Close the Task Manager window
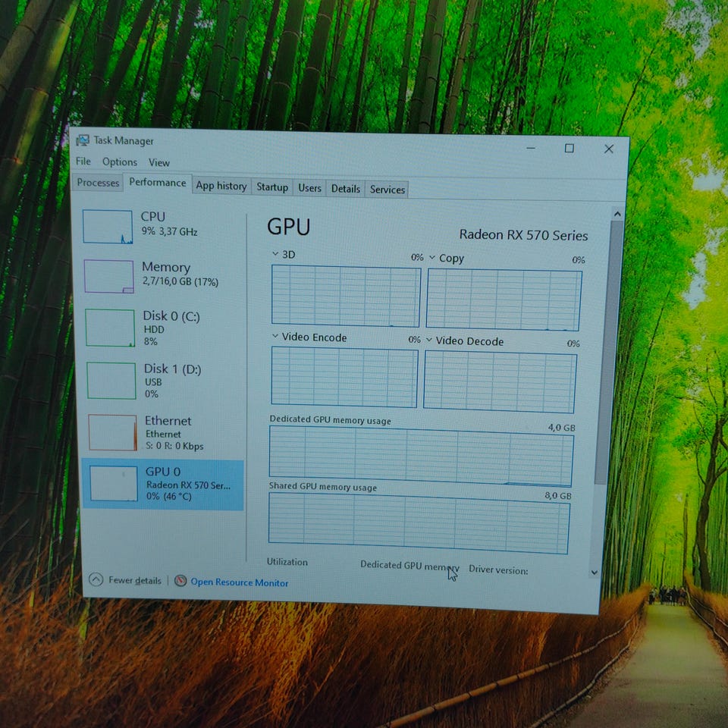The width and height of the screenshot is (728, 728). [609, 149]
